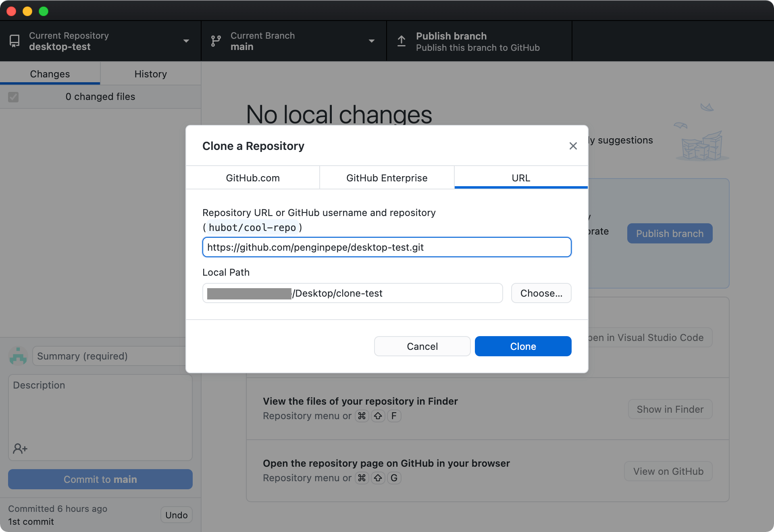The height and width of the screenshot is (532, 774).
Task: Confirm with the blue Clone button
Action: [x=523, y=346]
